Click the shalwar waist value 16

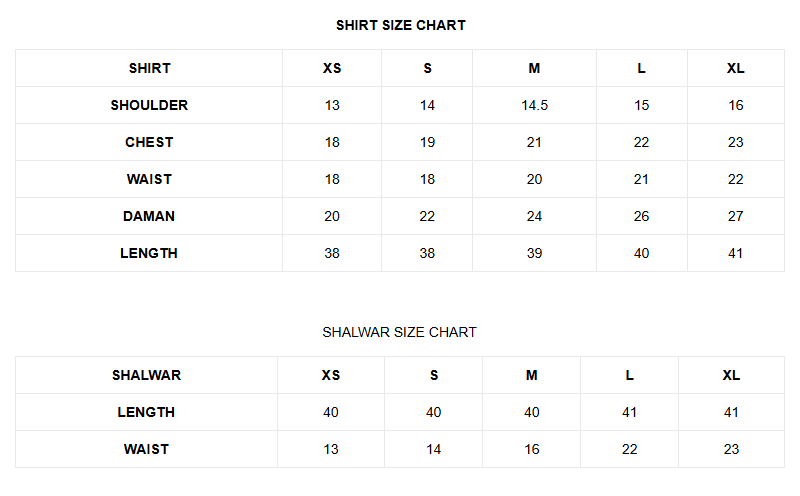[x=532, y=449]
